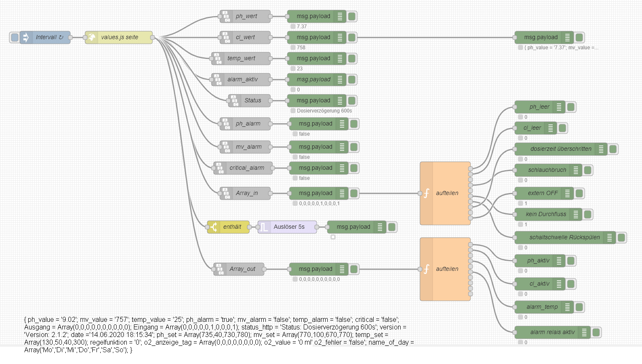Viewport: 642px width, 364px height.
Task: Click status text '0,0,0,0,0,1,0,0,0,1'
Action: click(x=319, y=203)
